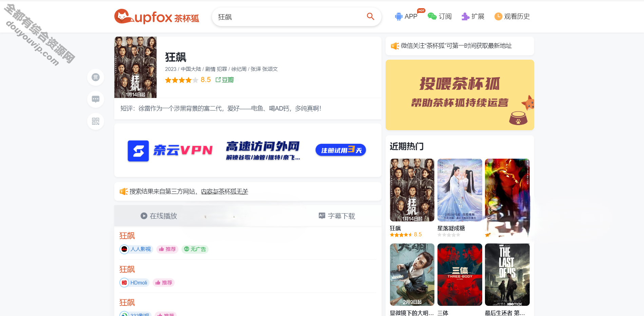
Task: Open the chat bubble feedback icon
Action: pos(96,99)
